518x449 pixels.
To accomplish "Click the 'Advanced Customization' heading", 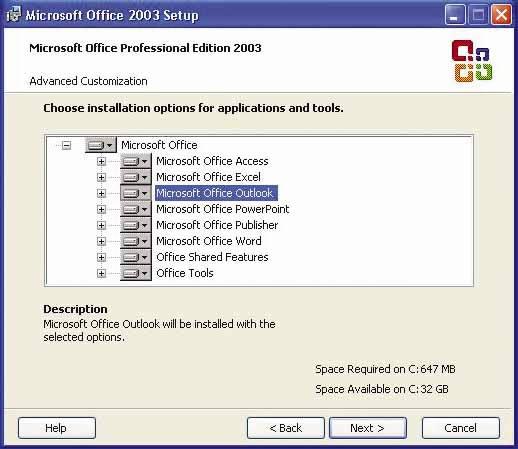I will point(88,81).
